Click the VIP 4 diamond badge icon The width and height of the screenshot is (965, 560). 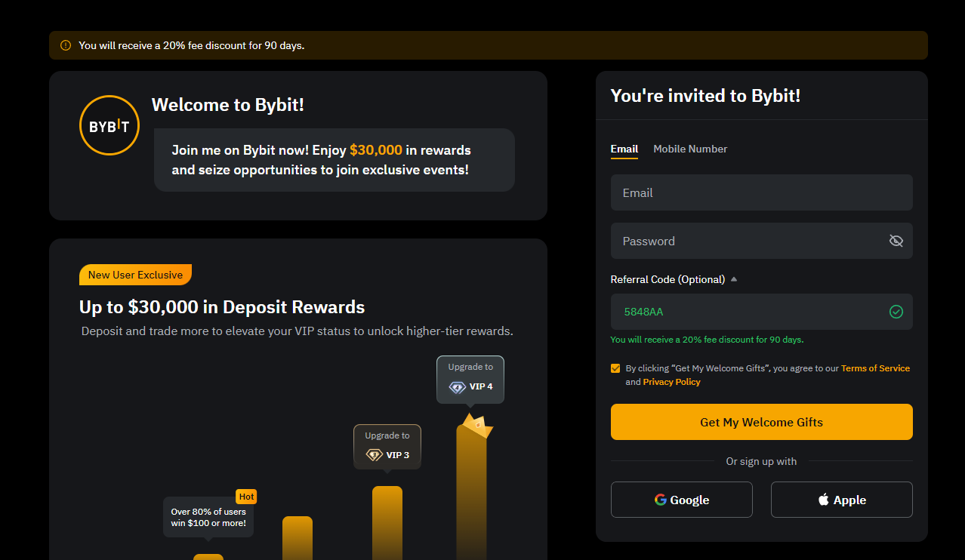coord(458,386)
